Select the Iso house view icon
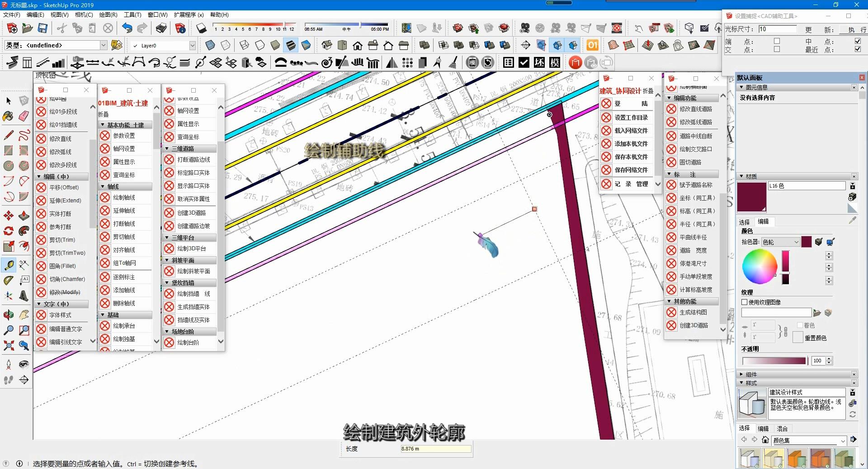The height and width of the screenshot is (469, 868). click(327, 45)
